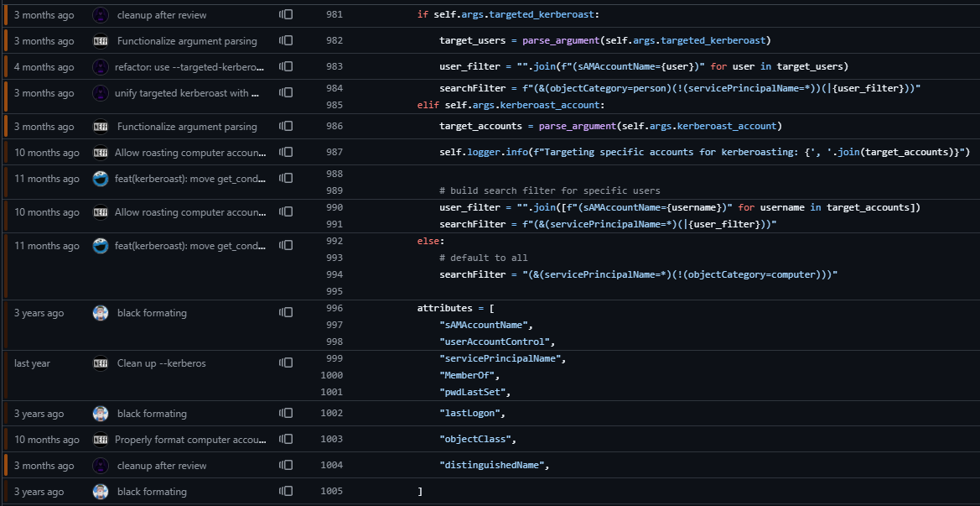Open 'Clean up --kerberos' commit
Viewport: 980px width, 506px height.
tap(162, 363)
